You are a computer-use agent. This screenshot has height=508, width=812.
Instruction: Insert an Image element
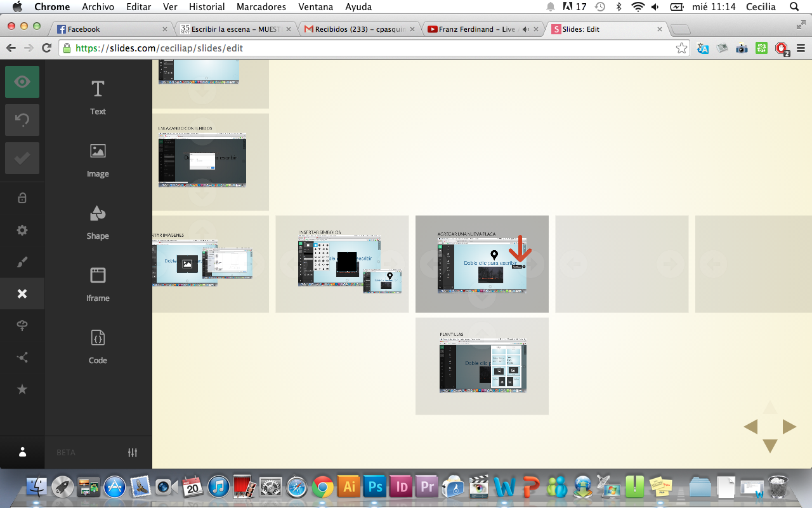coord(98,160)
